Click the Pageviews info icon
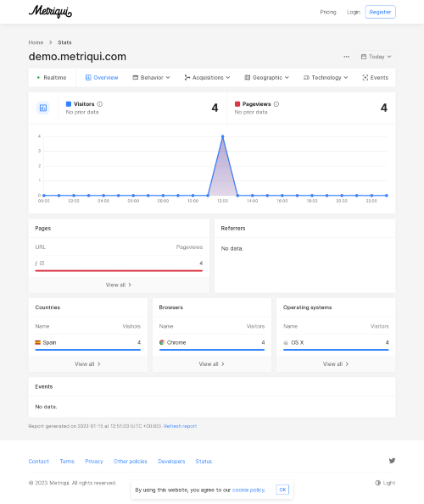The width and height of the screenshot is (424, 504). pos(276,104)
